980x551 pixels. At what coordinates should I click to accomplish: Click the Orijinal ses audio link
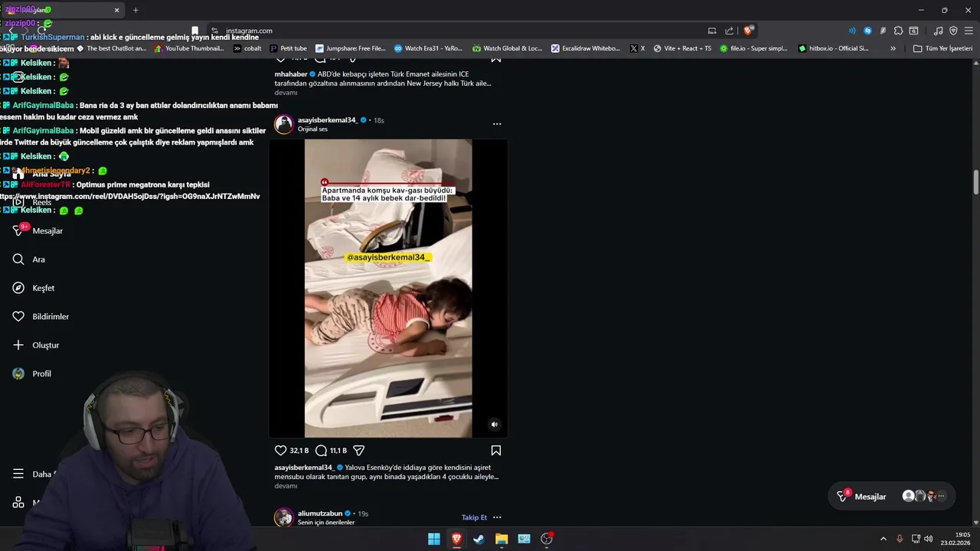click(x=312, y=129)
